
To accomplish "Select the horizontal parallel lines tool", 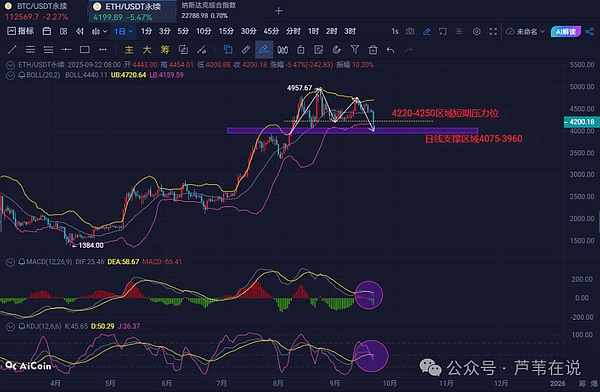I will pos(30,49).
